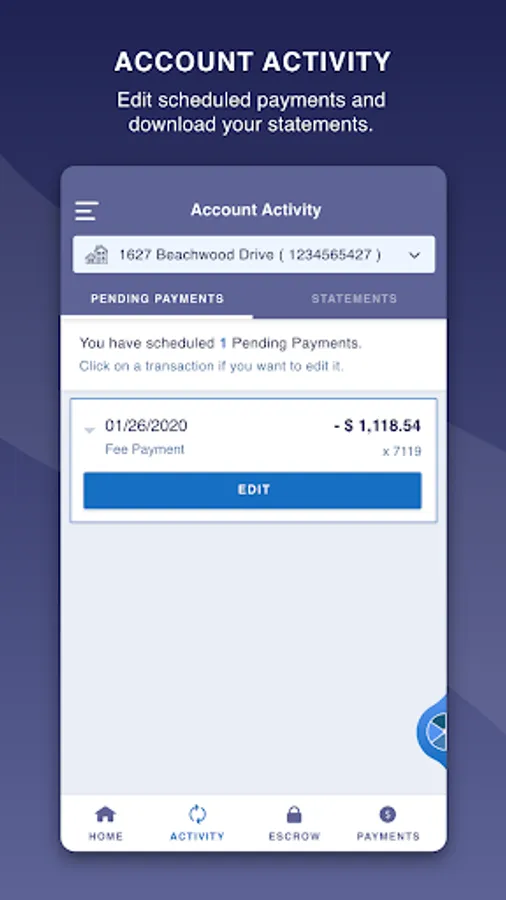Switch to the Statements tab

click(x=354, y=299)
